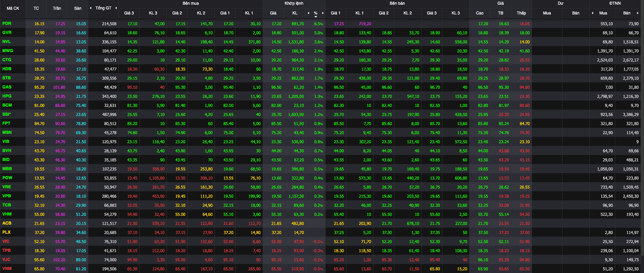Click the right arrow beside ĐTNN Bán header
Image resolution: width=644 pixels, height=273 pixels.
pyautogui.click(x=637, y=13)
